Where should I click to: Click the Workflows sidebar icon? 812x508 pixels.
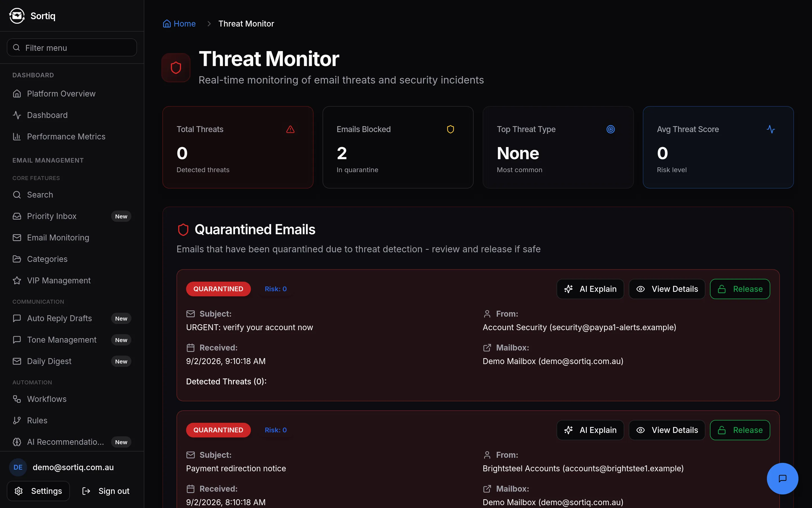pyautogui.click(x=17, y=399)
